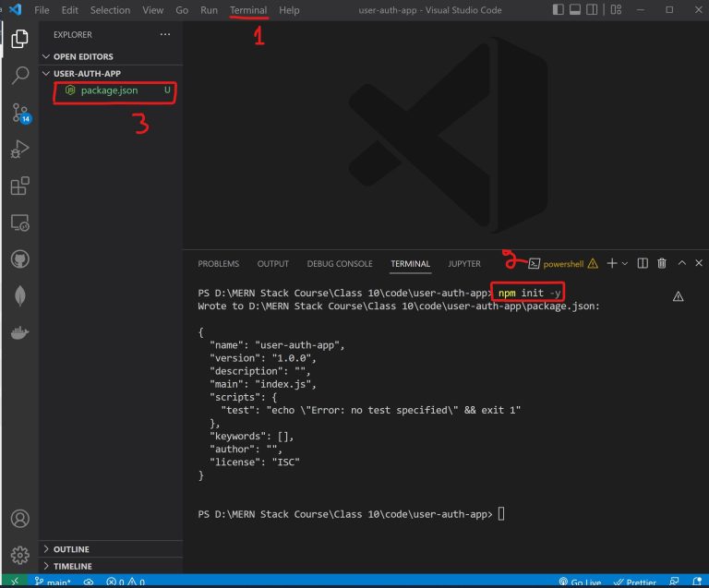
Task: Click the terminal input prompt cursor
Action: coord(501,514)
